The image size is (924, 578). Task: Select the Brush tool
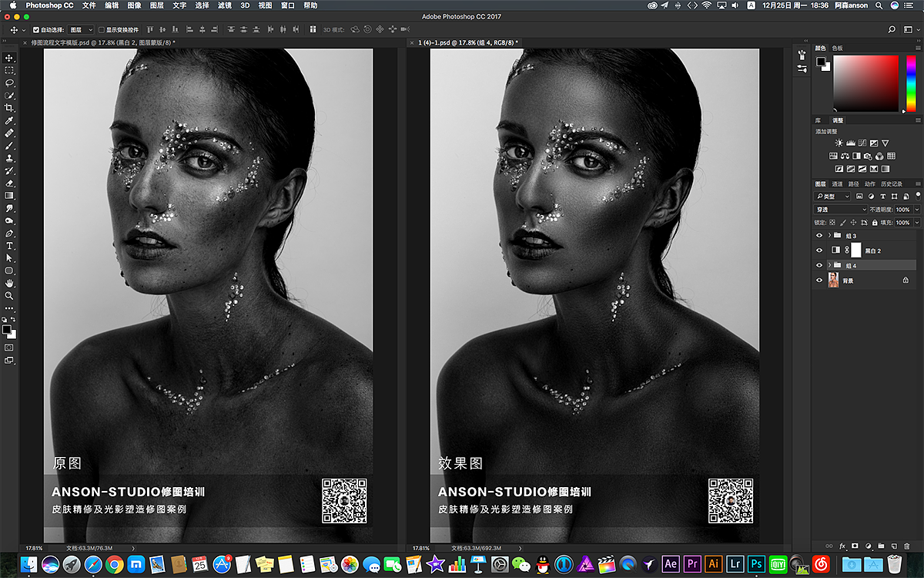coord(9,146)
